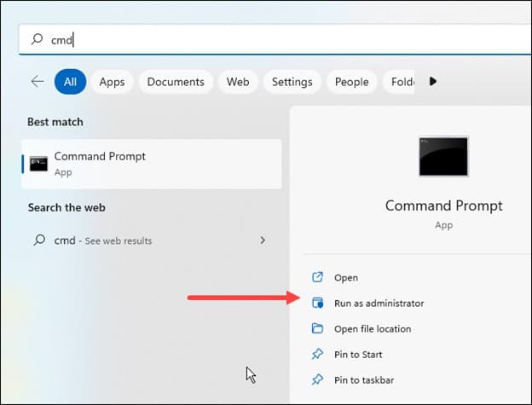Choose Open file location
Screen dimensions: 532x405
tap(373, 329)
